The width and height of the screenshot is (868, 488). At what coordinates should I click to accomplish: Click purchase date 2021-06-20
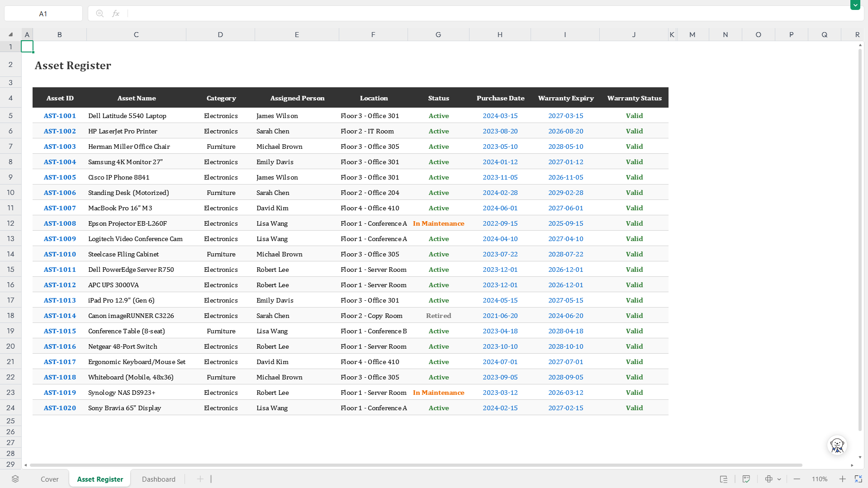click(500, 316)
